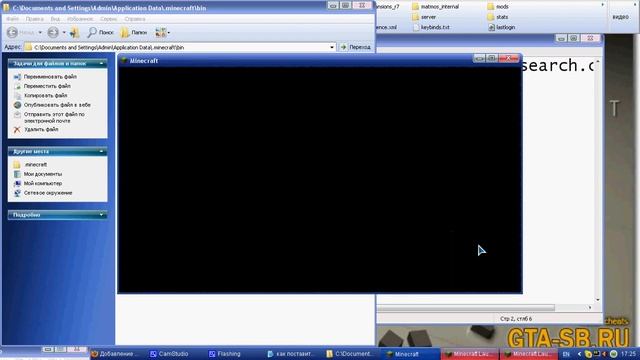Click the My Computer (Мой компьютер) link

click(x=43, y=183)
